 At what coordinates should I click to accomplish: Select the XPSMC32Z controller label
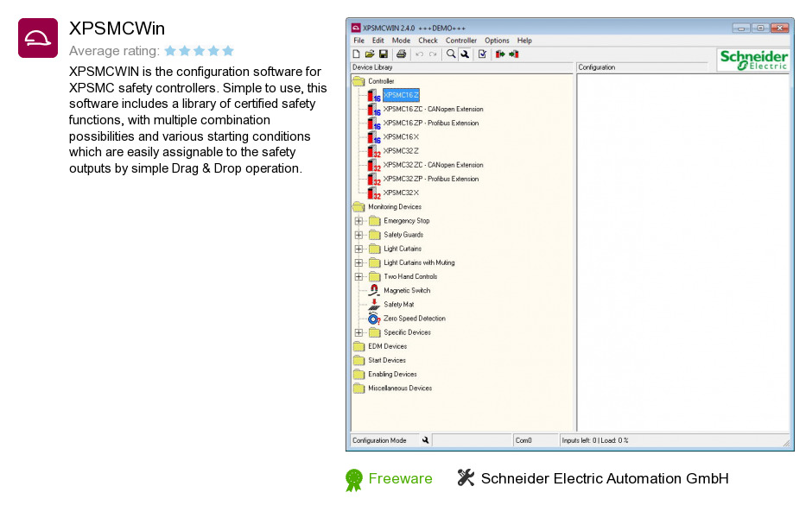(x=401, y=151)
